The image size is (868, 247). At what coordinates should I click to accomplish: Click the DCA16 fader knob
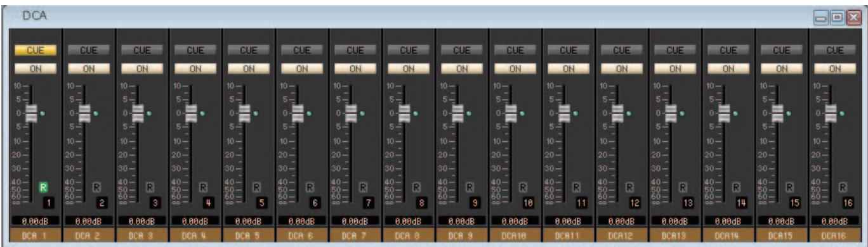point(831,113)
